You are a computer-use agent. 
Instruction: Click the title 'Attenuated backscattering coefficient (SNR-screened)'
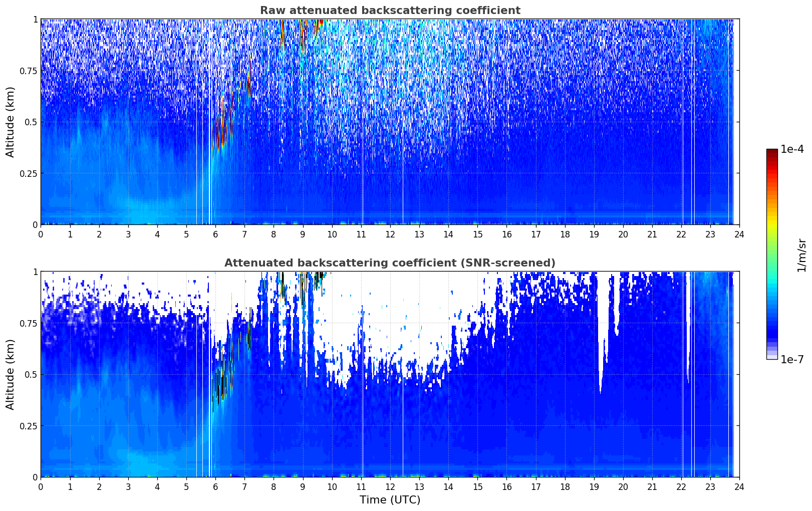(390, 263)
